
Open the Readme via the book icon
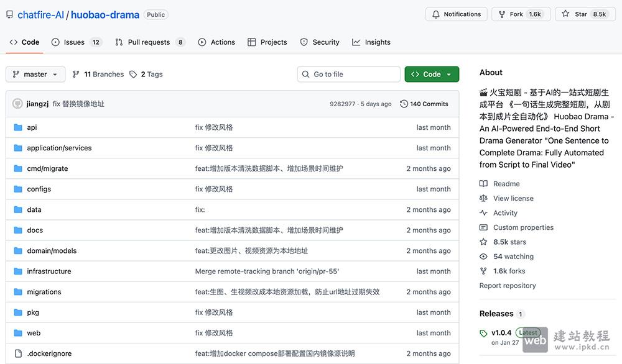485,183
